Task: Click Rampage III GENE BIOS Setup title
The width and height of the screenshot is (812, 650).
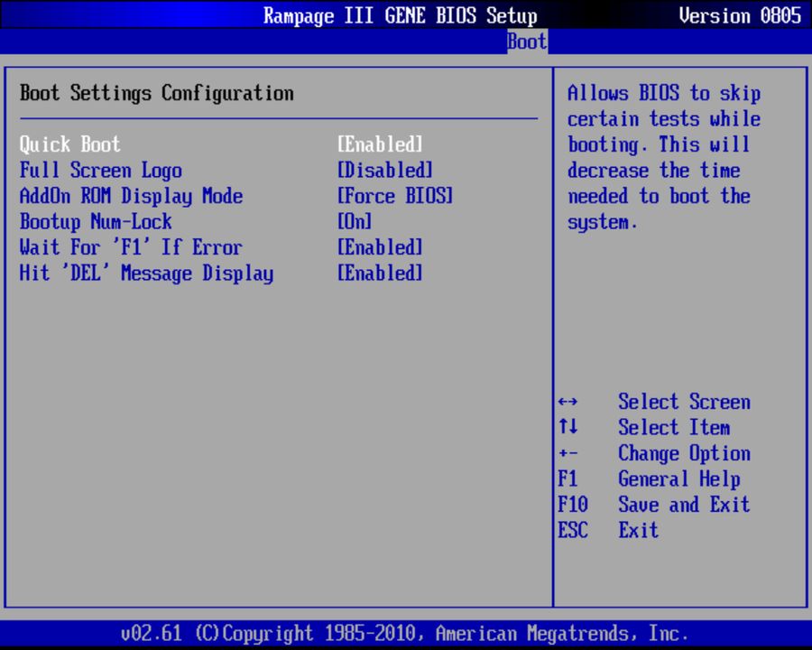Action: (401, 15)
